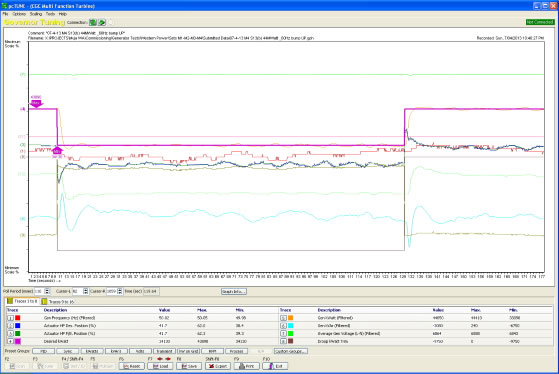Adjust the Poll Period stepper arrows
This screenshot has height=374, width=559.
pos(47,291)
